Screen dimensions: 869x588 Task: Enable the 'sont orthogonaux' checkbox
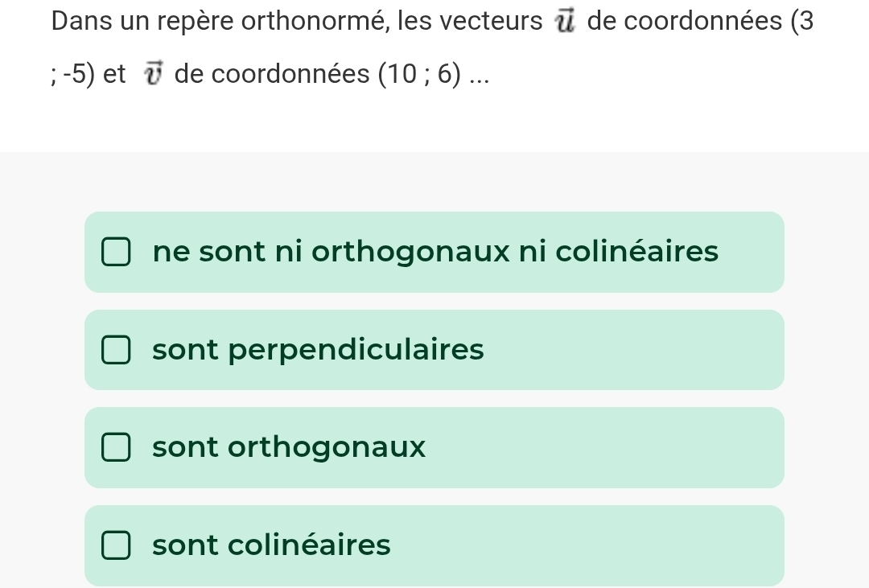pos(116,448)
